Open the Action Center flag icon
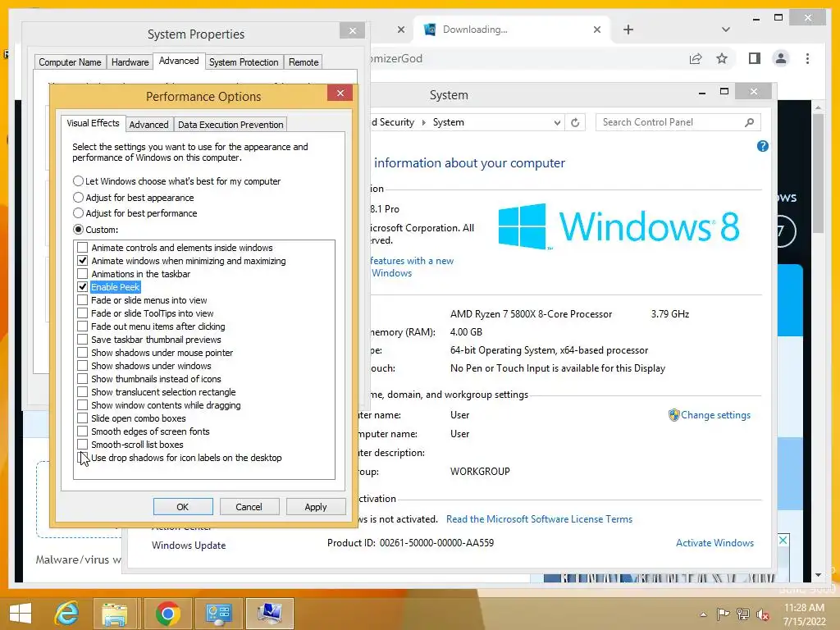This screenshot has height=630, width=840. coord(723,614)
